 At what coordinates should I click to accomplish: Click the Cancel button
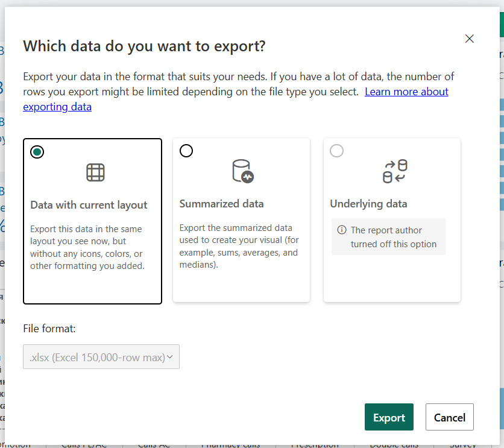tap(449, 417)
